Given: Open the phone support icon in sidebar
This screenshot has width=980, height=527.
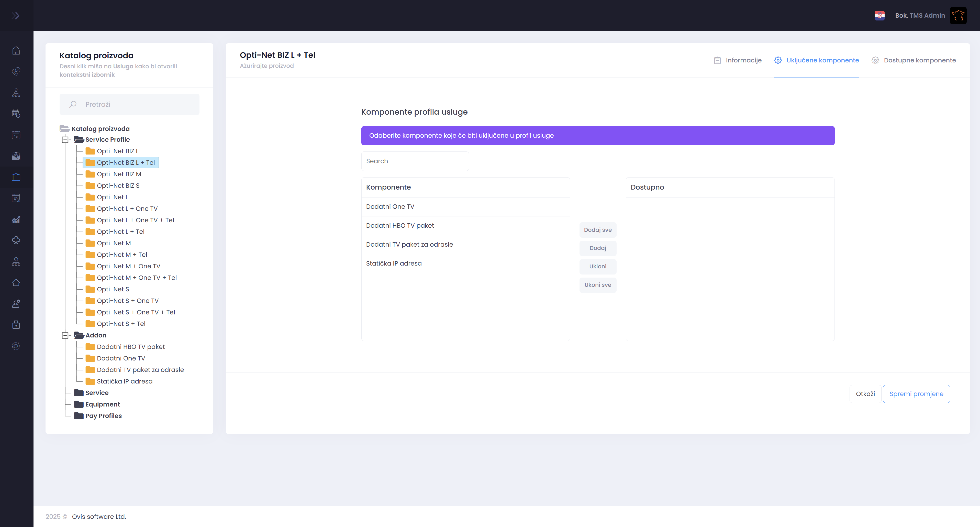Looking at the screenshot, I should (x=16, y=71).
